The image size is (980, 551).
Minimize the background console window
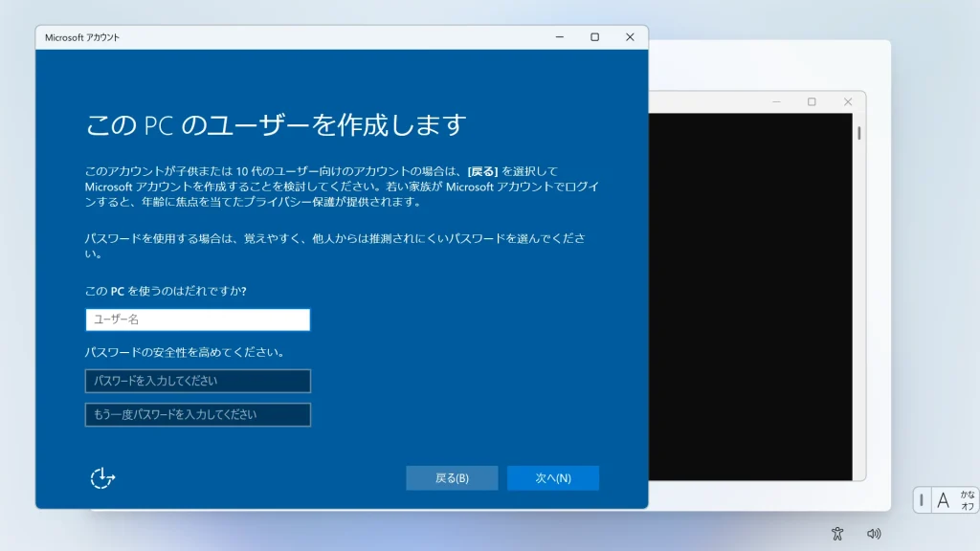[x=776, y=102]
